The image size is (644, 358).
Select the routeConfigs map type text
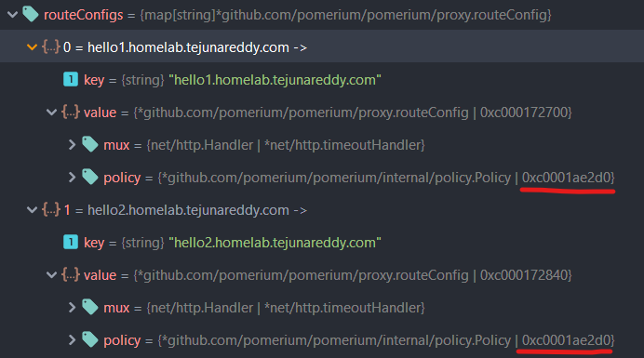pos(345,15)
